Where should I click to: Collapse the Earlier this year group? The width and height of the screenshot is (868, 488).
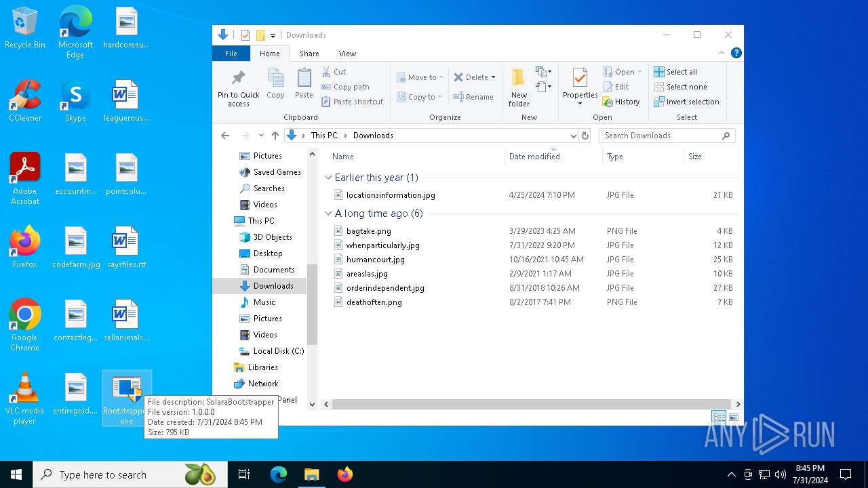[328, 178]
